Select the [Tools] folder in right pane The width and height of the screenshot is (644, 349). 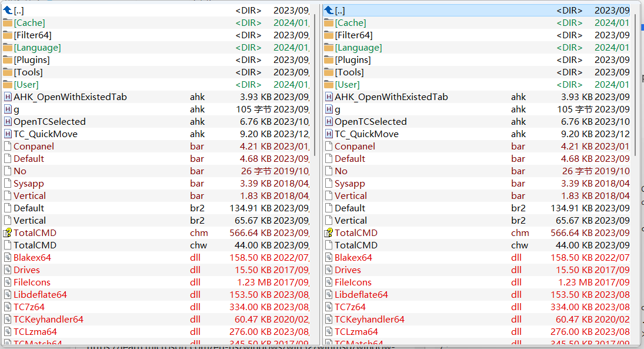(x=349, y=72)
